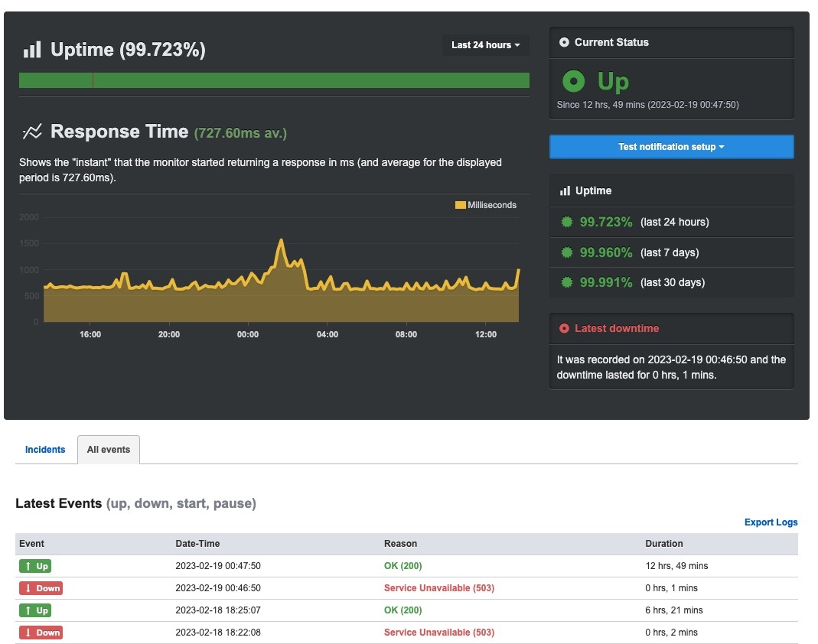This screenshot has width=818, height=644.
Task: Toggle the Milliseconds legend series
Action: pyautogui.click(x=486, y=205)
